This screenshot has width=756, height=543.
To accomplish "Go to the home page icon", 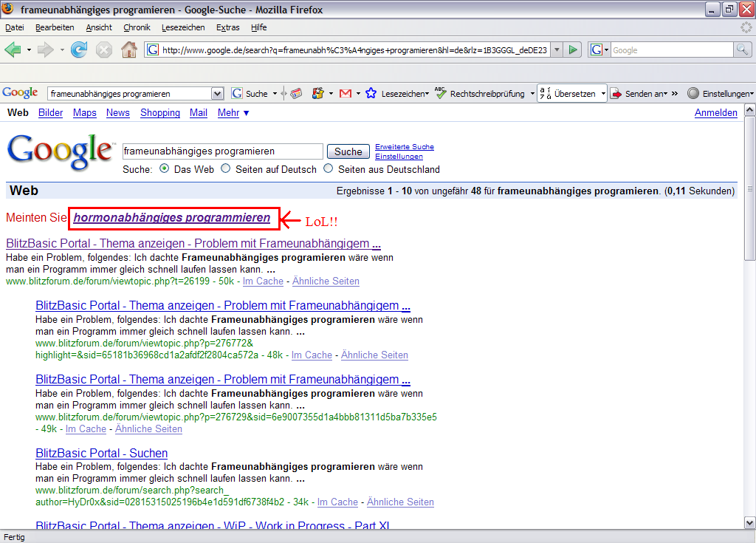I will pos(128,49).
